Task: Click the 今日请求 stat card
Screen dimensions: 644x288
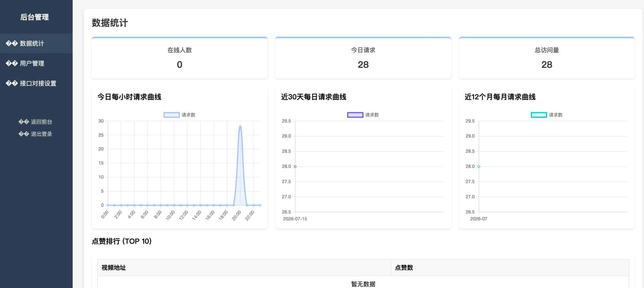Action: (x=363, y=58)
